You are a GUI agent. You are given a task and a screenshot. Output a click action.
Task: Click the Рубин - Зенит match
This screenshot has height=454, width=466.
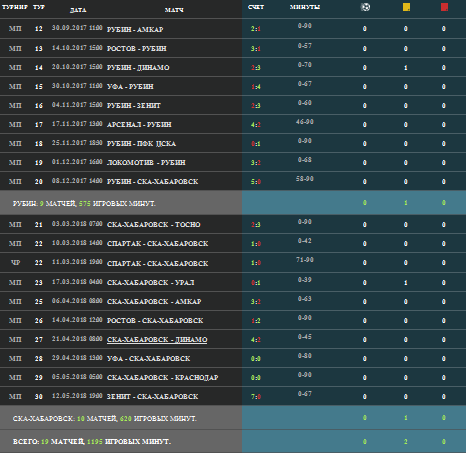[134, 105]
